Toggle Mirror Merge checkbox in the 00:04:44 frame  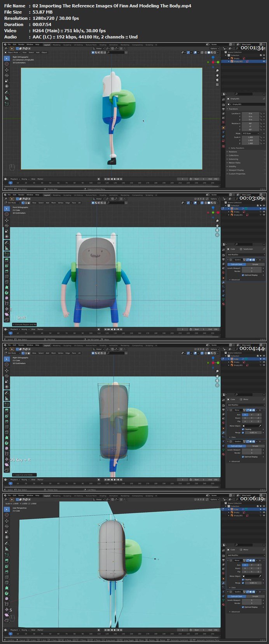click(243, 432)
